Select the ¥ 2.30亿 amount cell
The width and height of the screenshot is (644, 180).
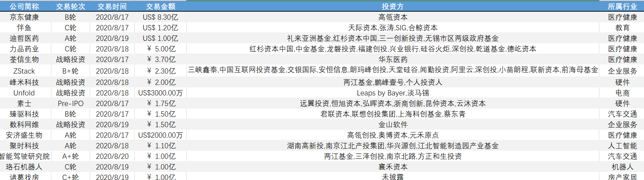pyautogui.click(x=161, y=71)
